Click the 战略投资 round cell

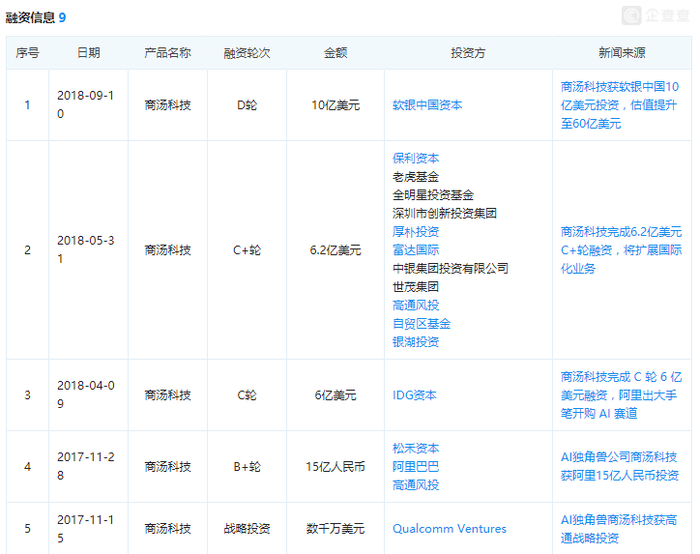click(247, 529)
